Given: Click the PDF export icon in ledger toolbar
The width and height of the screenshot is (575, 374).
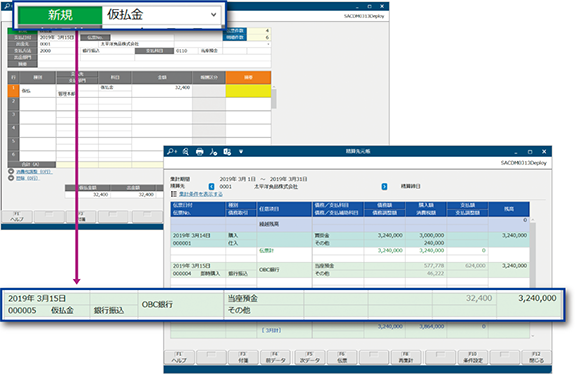Looking at the screenshot, I should pos(213,151).
